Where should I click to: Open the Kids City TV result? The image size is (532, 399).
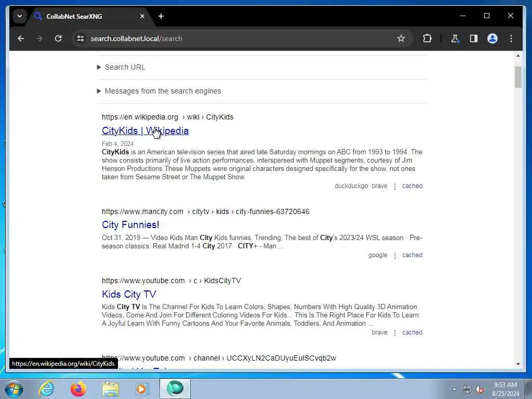click(129, 294)
